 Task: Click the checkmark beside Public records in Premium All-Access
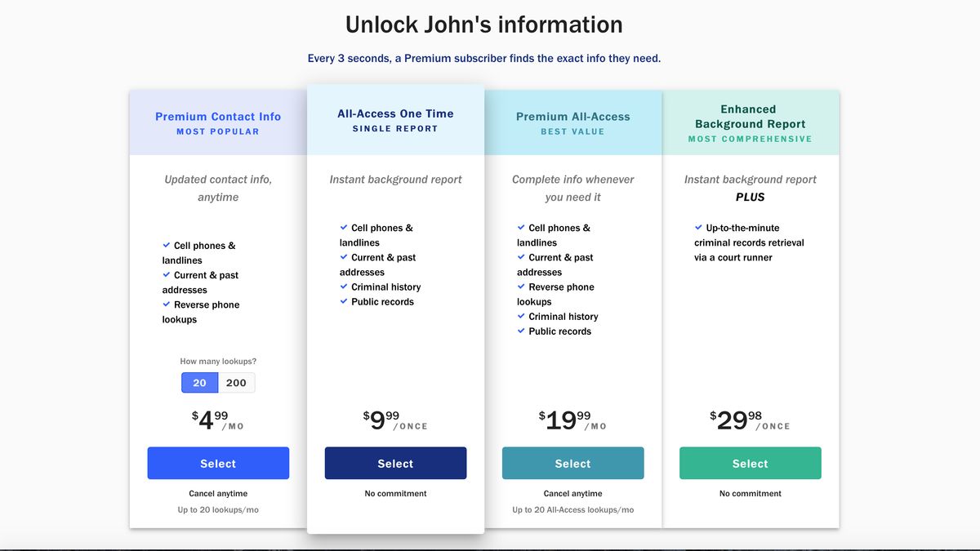[x=521, y=331]
